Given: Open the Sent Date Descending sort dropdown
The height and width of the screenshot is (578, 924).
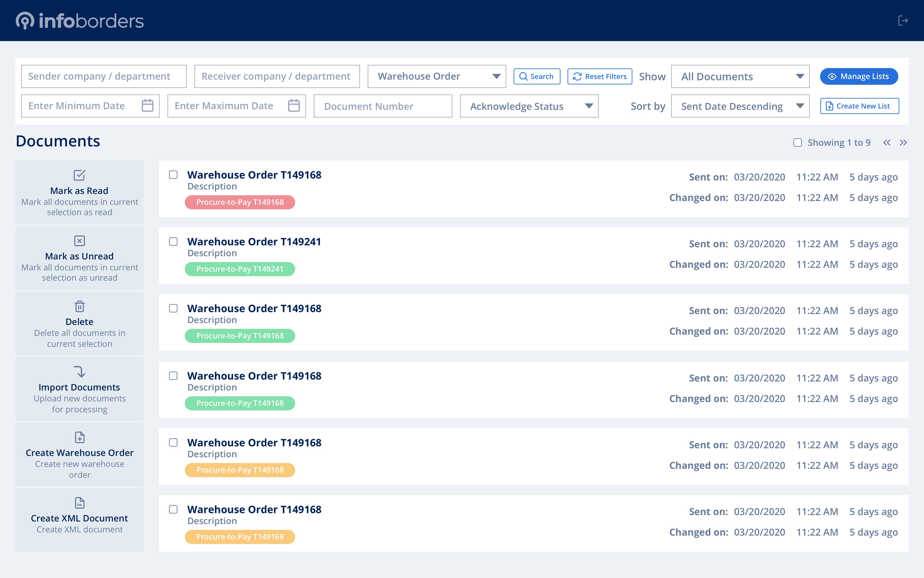Looking at the screenshot, I should 740,106.
